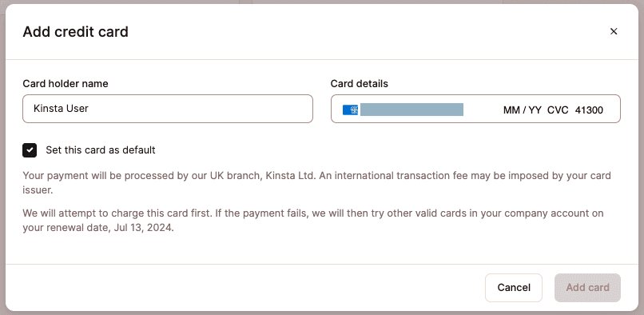Click the 'Card holder name' field label
The height and width of the screenshot is (315, 644).
(66, 83)
